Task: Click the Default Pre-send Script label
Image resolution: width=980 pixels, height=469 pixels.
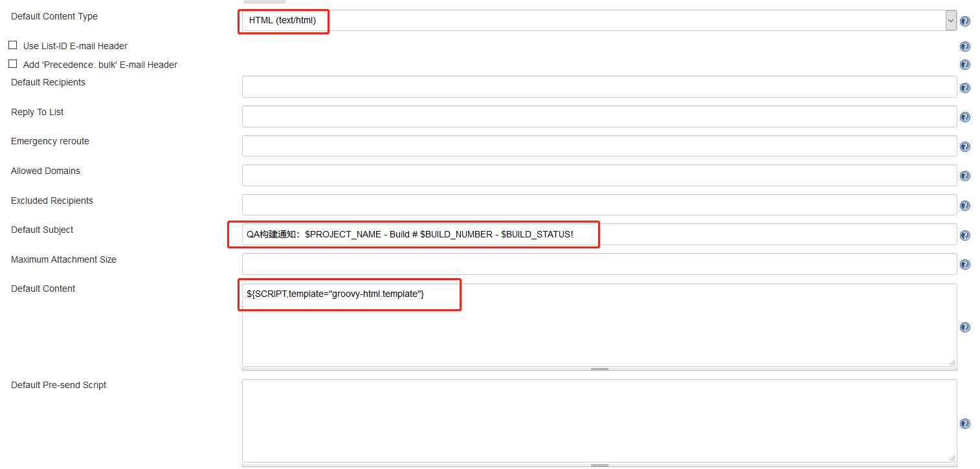Action: tap(58, 385)
